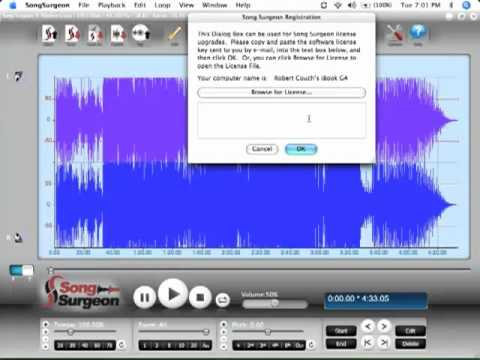Click the right arrow loop nudge button
Screen dimensions: 480x360
384,326
